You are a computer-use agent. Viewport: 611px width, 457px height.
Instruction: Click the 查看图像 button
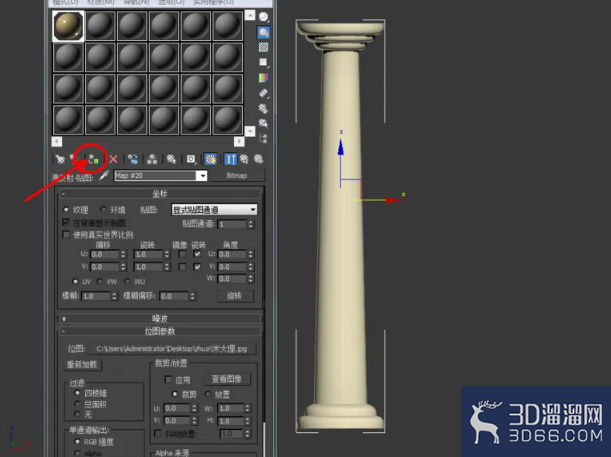(x=227, y=379)
